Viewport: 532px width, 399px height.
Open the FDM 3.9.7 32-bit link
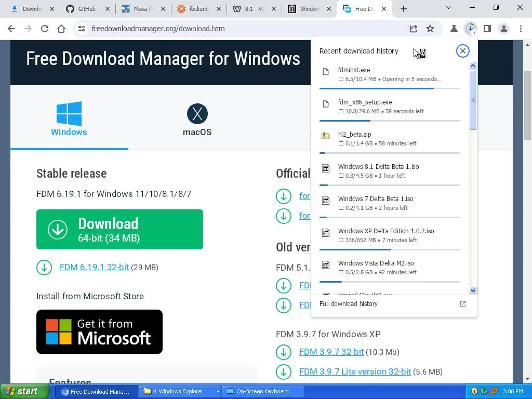[331, 352]
